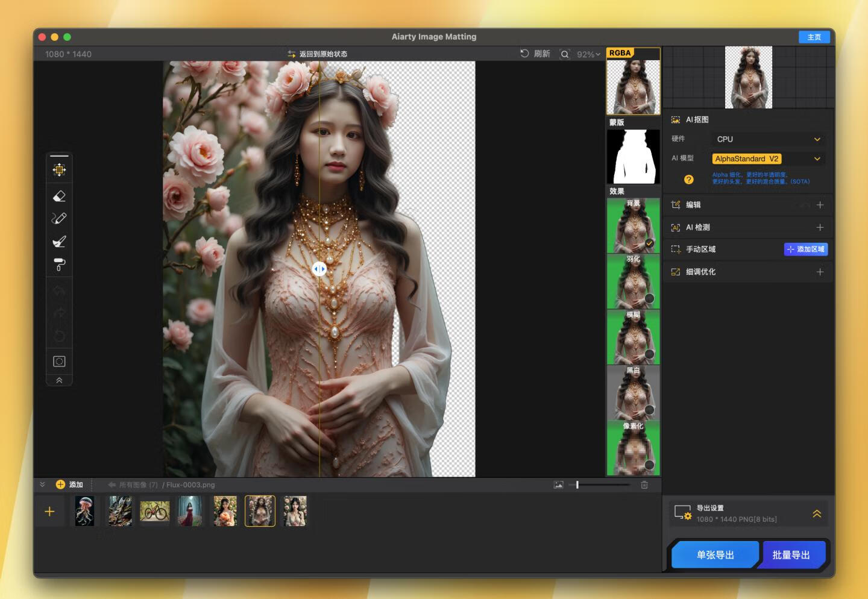The width and height of the screenshot is (868, 599).
Task: Click the Flux-0003.png file name
Action: 190,485
